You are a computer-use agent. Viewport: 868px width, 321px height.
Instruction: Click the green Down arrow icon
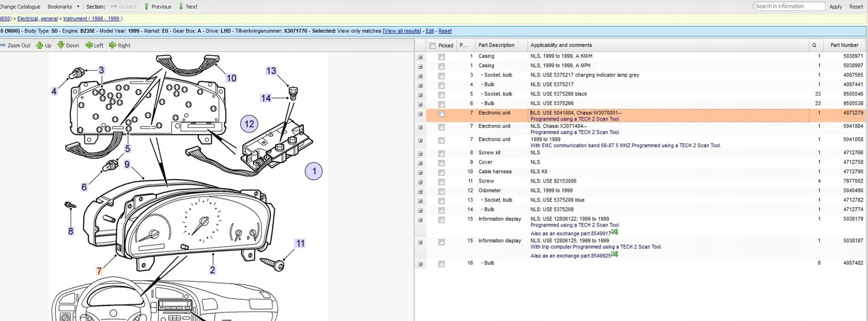tap(61, 46)
